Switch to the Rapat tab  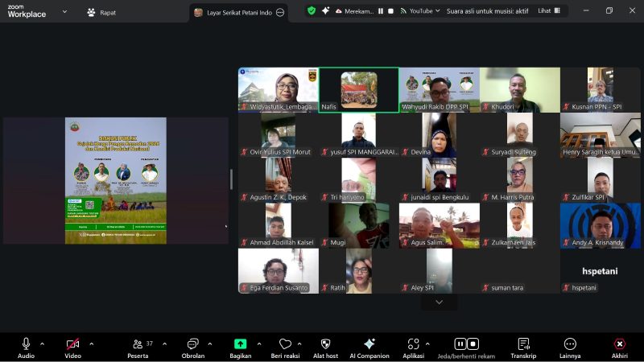[x=101, y=12]
